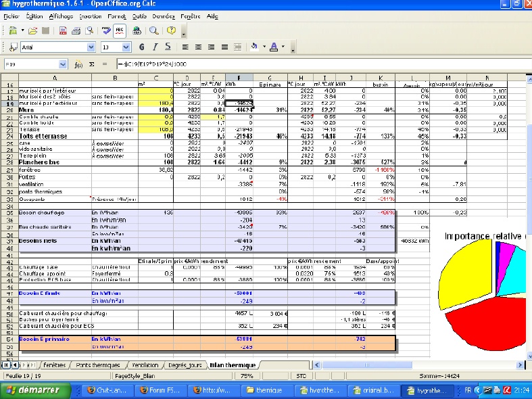Open Background Color dropdown arrow
Viewport: 532px width, 399px height.
[x=264, y=47]
